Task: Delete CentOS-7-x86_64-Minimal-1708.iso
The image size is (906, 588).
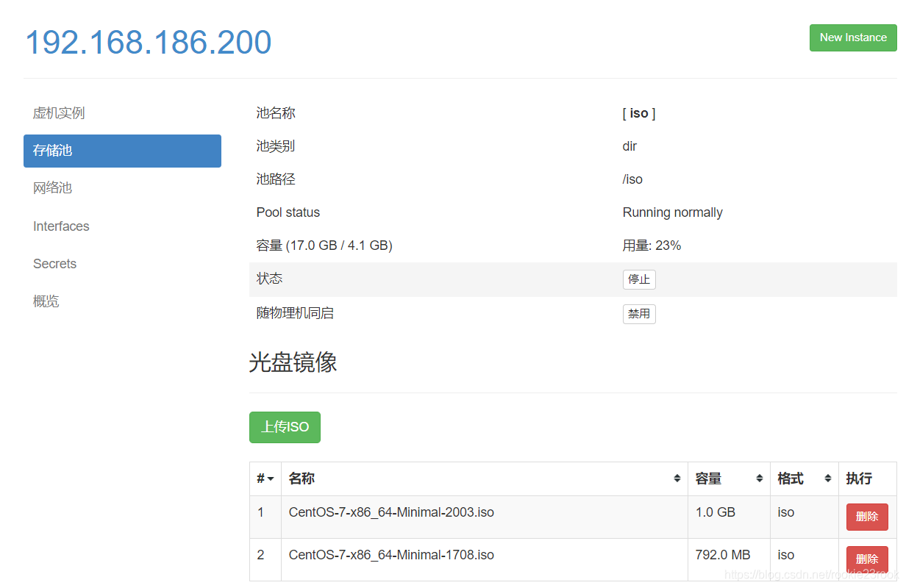Action: pos(867,559)
